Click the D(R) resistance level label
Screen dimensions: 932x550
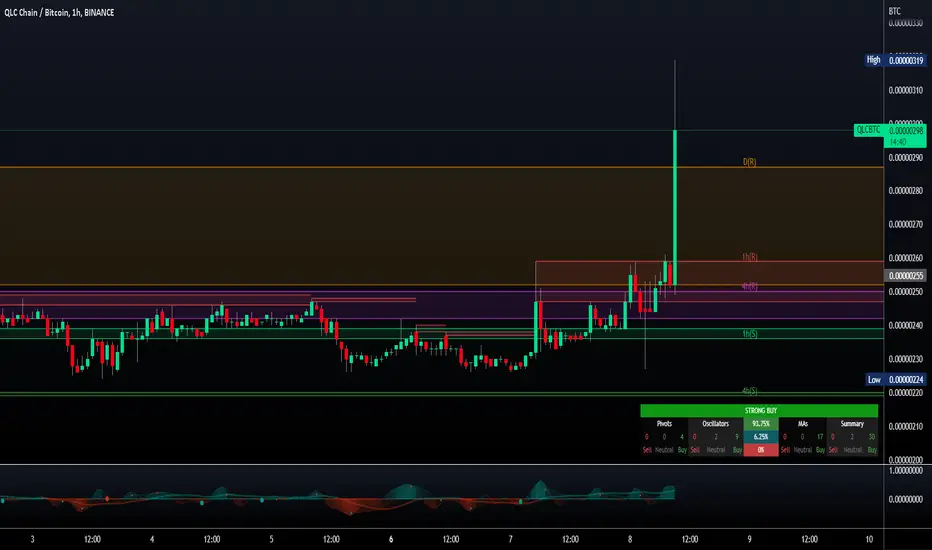coord(750,162)
